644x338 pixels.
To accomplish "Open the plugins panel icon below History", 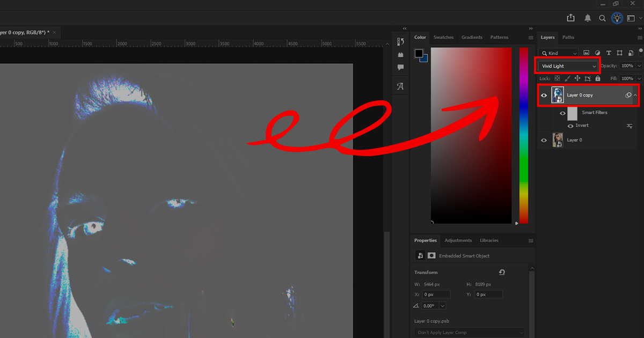I will tap(400, 55).
